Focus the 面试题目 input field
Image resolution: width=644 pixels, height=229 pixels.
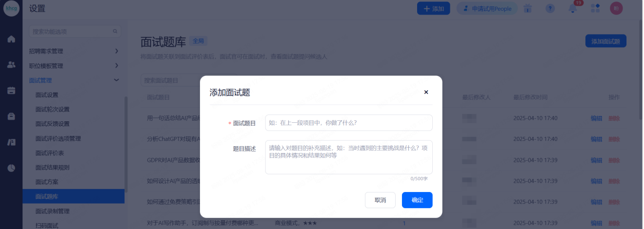click(348, 123)
